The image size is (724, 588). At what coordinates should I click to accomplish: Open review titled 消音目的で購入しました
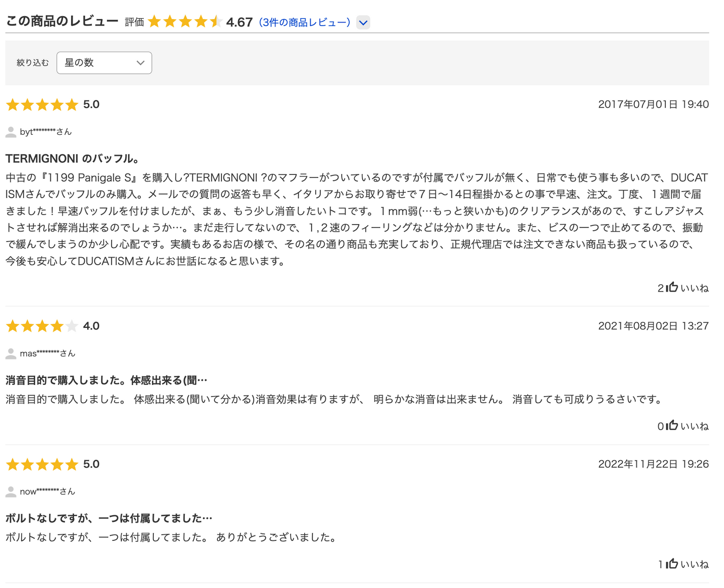click(106, 380)
